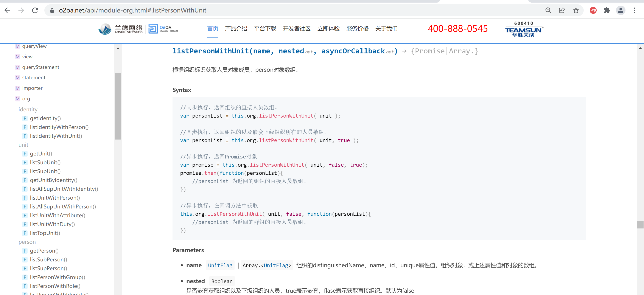The image size is (644, 295).
Task: Click the address bar URL field
Action: [132, 10]
